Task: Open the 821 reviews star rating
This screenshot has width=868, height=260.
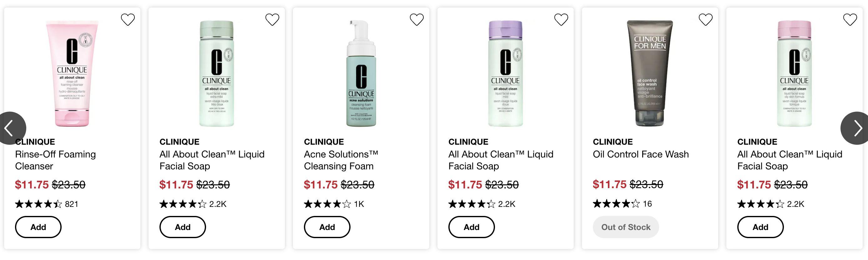Action: [47, 204]
